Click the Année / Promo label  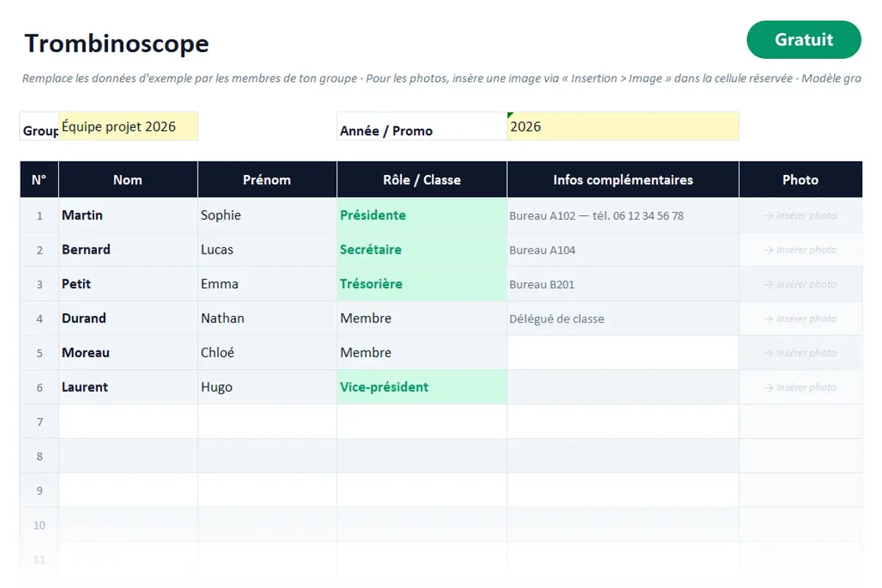click(386, 131)
